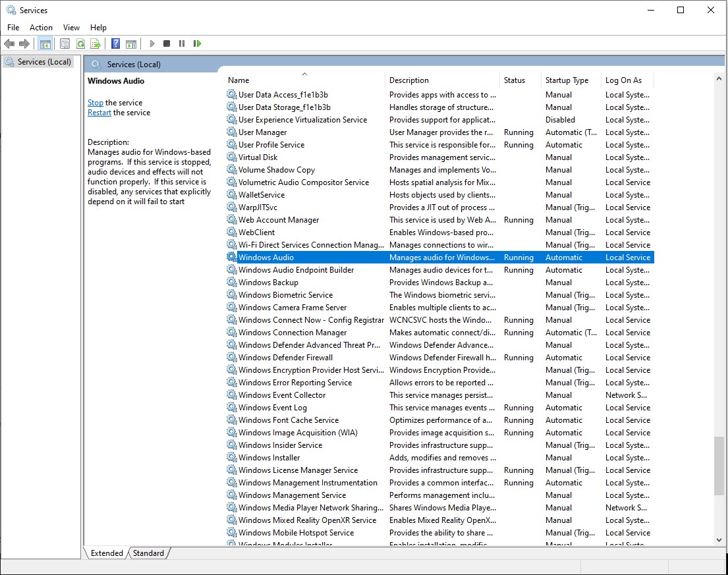Toggle the Show/Hide Console Tree icon
Image resolution: width=728 pixels, height=575 pixels.
(45, 43)
